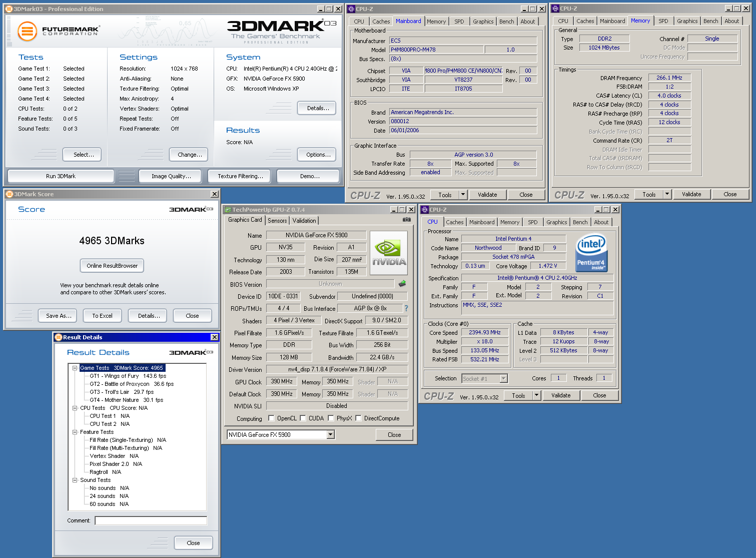Select GT4 - Mother Nature result row
The height and width of the screenshot is (558, 756).
pos(127,400)
